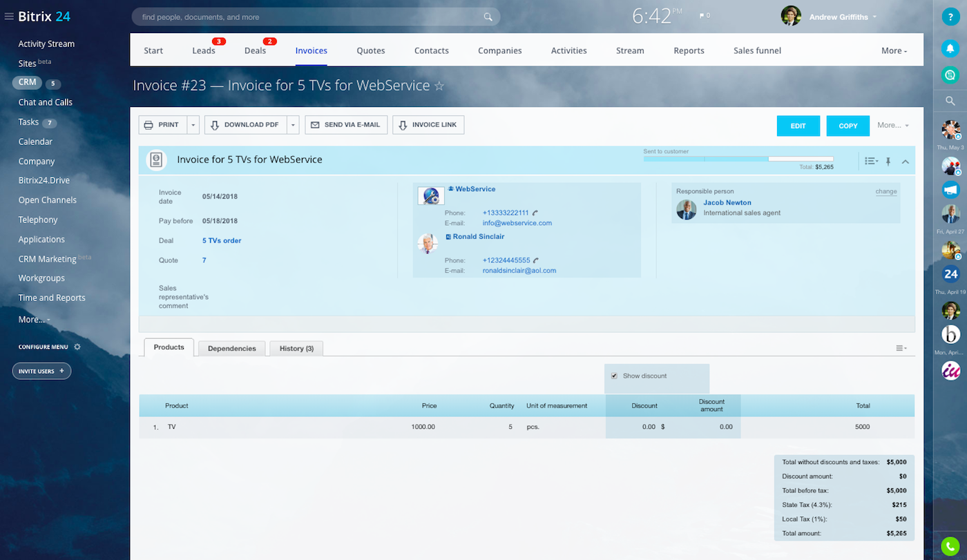The height and width of the screenshot is (560, 967).
Task: Call WebService phone number via handset icon
Action: pos(535,213)
